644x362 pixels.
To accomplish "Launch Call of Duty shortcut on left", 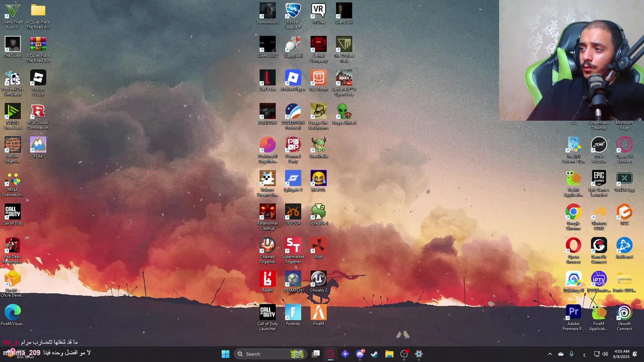I will (13, 215).
